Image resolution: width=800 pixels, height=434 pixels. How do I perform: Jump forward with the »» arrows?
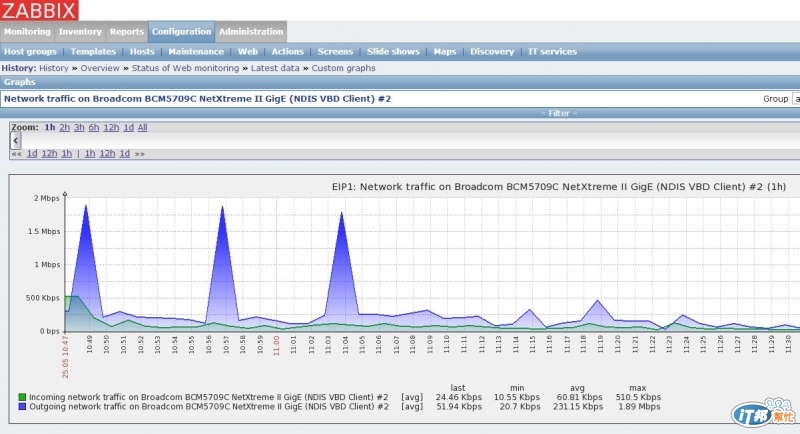[x=140, y=154]
